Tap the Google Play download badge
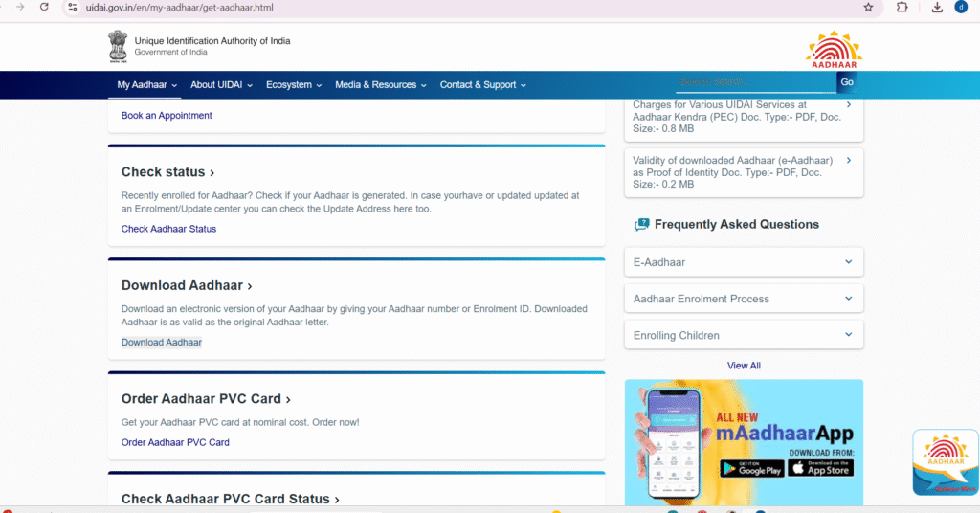The width and height of the screenshot is (980, 513). tap(751, 468)
